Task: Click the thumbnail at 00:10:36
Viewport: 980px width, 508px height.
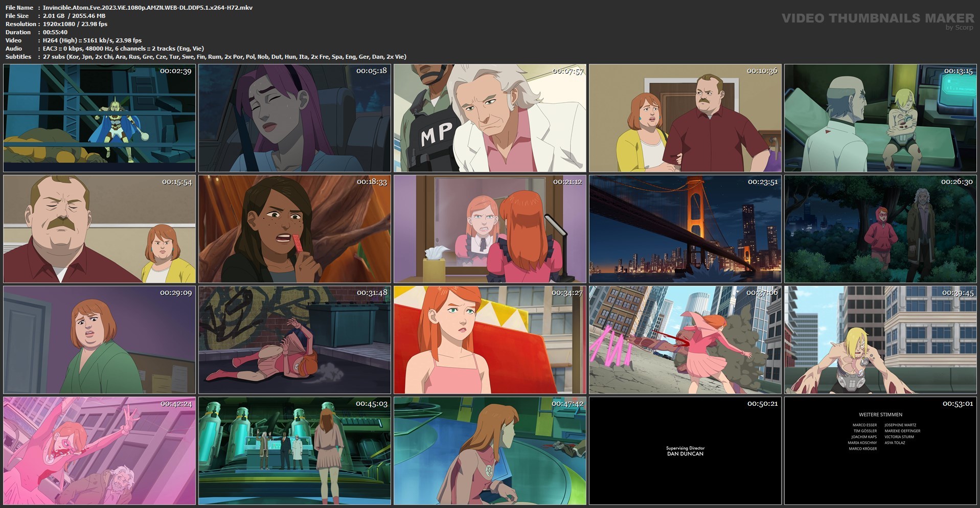Action: 686,118
